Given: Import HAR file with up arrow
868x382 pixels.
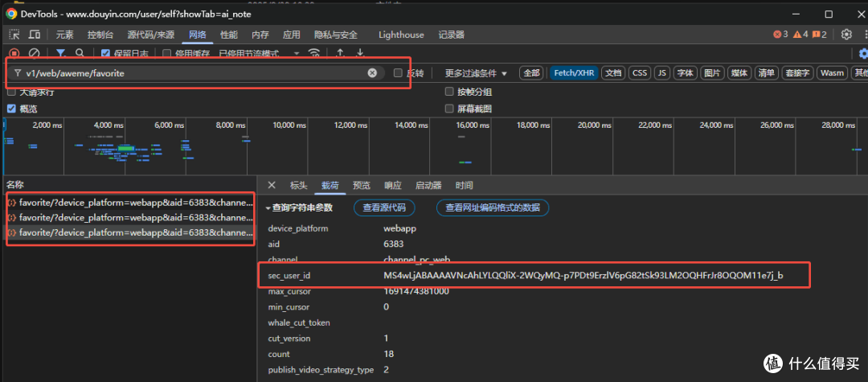Looking at the screenshot, I should 341,53.
